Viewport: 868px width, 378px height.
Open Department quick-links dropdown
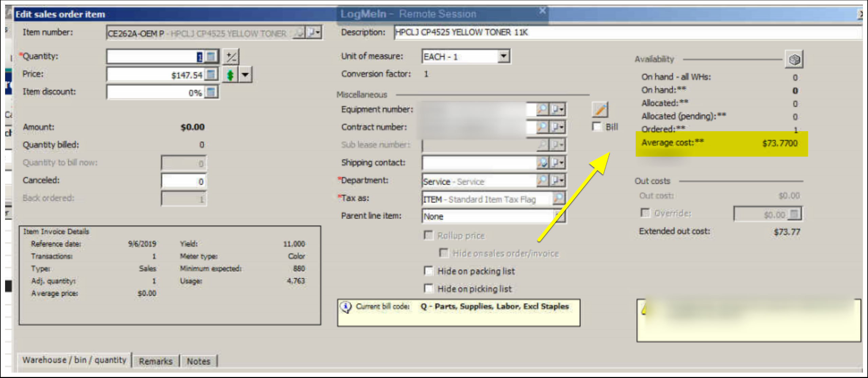click(x=557, y=180)
